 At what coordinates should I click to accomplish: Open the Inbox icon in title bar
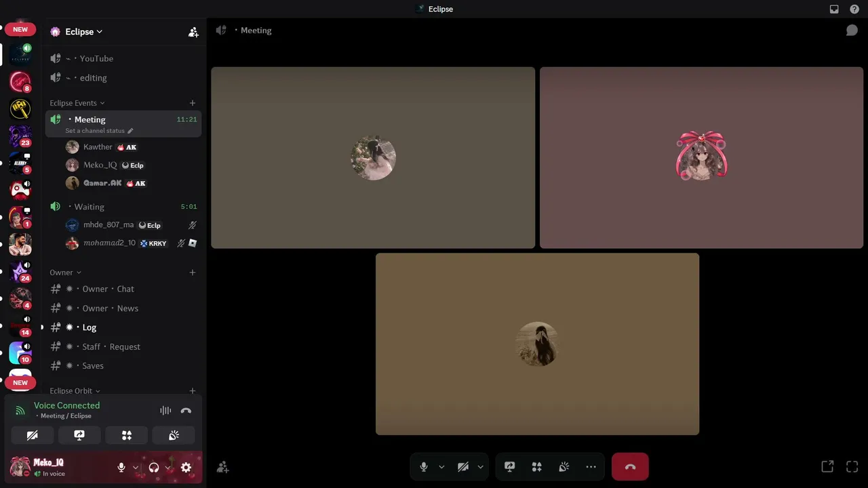pos(834,9)
